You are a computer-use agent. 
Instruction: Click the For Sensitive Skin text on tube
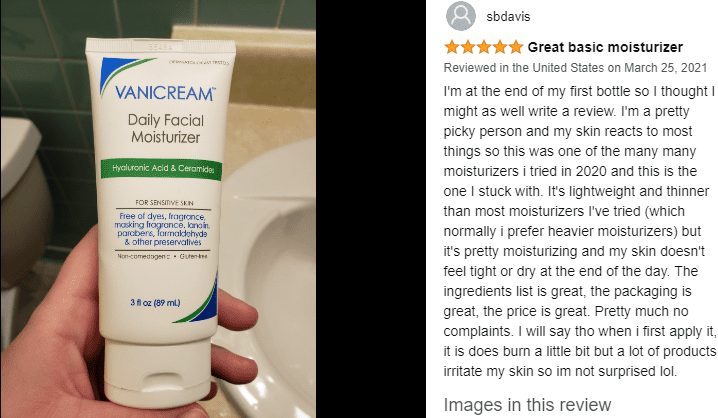pyautogui.click(x=164, y=202)
